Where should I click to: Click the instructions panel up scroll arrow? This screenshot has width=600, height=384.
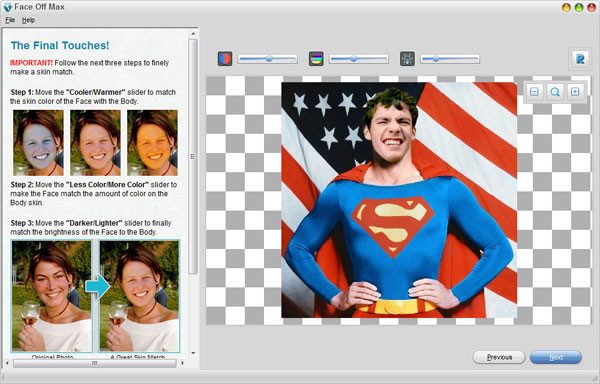click(x=193, y=34)
